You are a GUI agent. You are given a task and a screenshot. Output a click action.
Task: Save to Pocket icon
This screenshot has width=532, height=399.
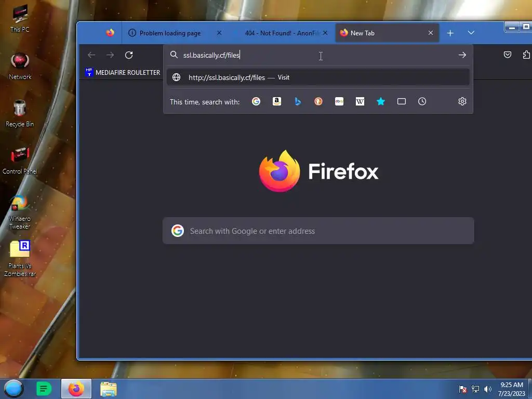point(507,55)
